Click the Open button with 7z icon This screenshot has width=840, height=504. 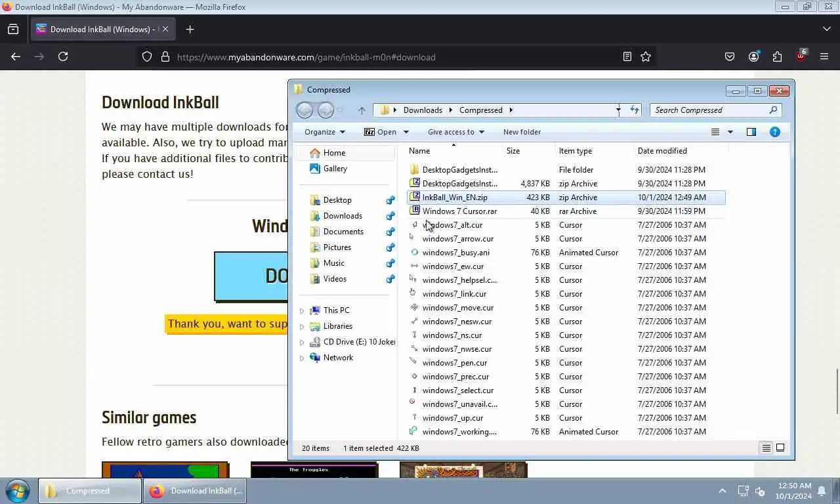tap(381, 132)
